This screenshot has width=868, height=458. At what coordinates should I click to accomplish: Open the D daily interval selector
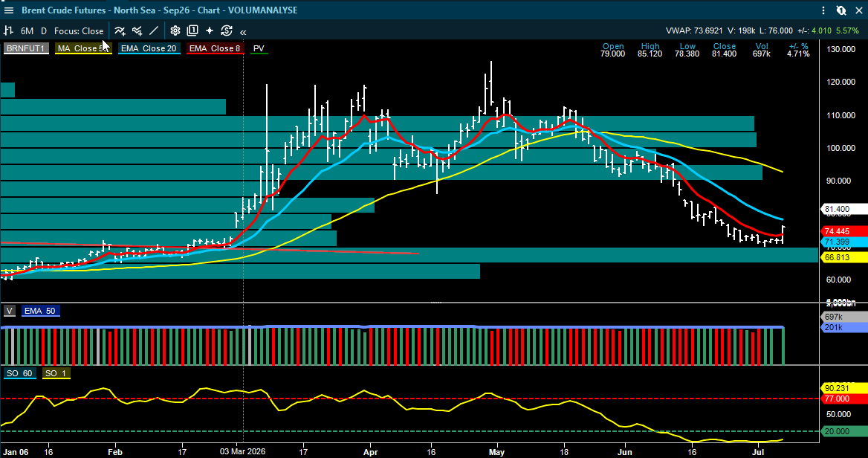[44, 31]
